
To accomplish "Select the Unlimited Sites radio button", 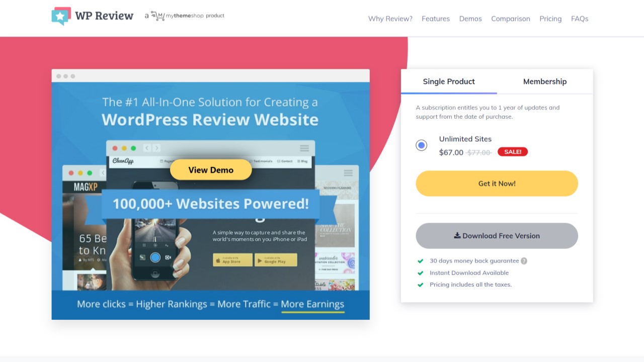I will click(x=421, y=145).
